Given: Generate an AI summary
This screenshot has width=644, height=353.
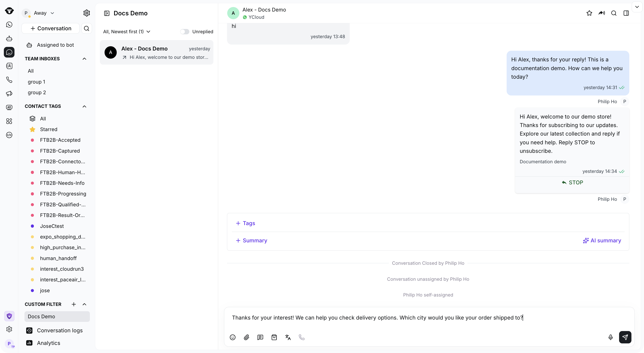Looking at the screenshot, I should 602,240.
